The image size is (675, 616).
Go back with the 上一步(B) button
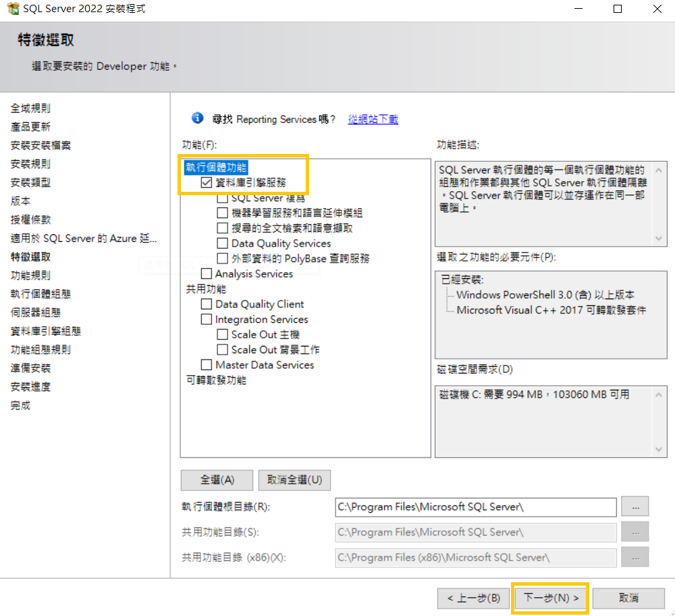[474, 598]
